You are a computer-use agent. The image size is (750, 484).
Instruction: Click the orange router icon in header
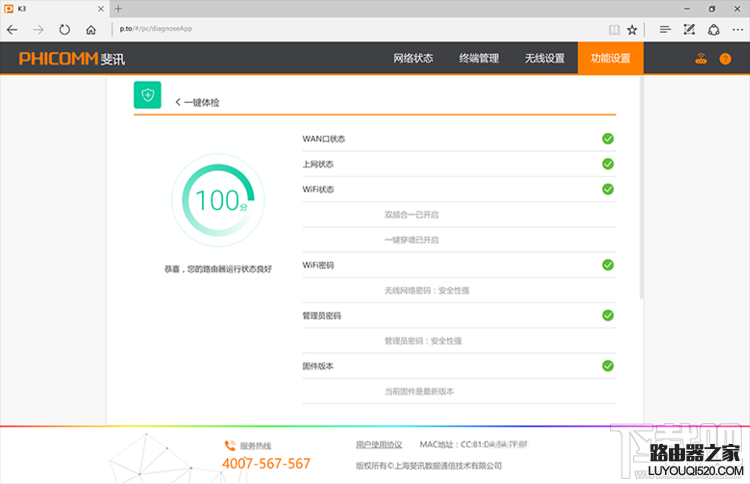[x=701, y=58]
